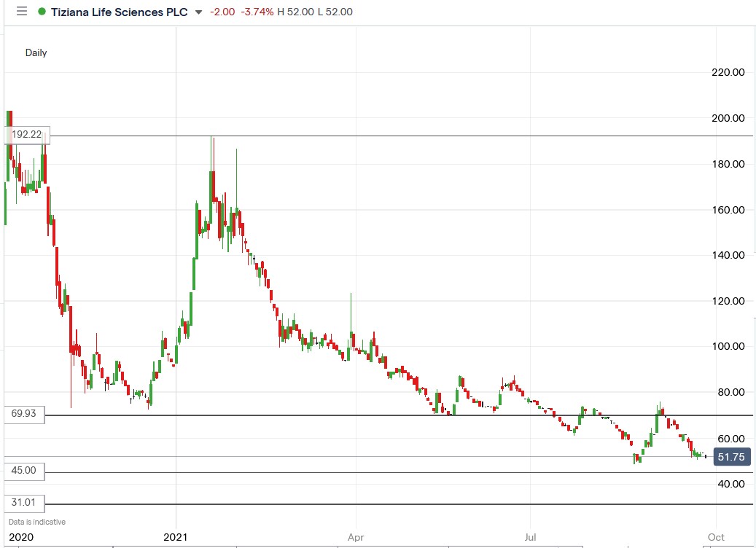Click the 45.00 price level label
The width and height of the screenshot is (756, 548).
(x=22, y=471)
